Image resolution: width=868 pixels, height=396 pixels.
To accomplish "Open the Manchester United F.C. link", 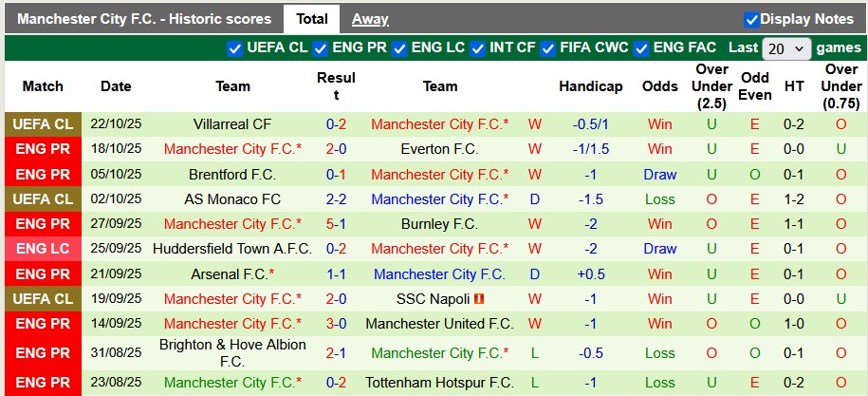I will pos(439,324).
